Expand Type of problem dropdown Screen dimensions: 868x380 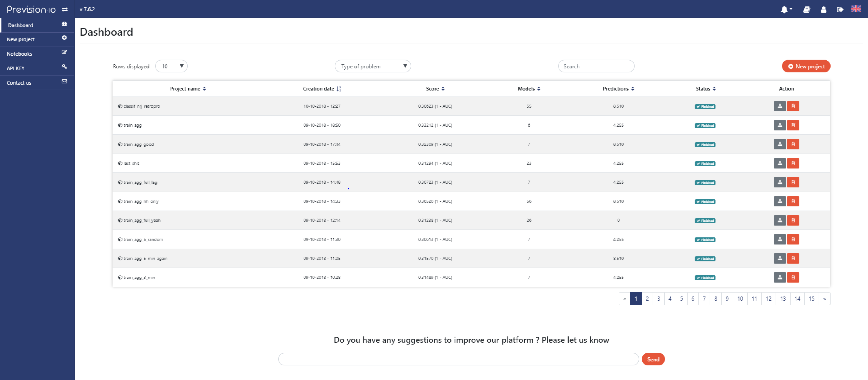373,66
